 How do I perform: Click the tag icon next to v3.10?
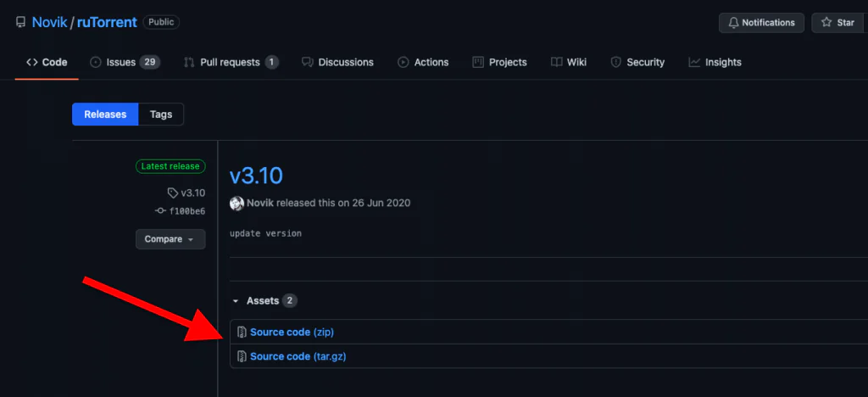(173, 193)
